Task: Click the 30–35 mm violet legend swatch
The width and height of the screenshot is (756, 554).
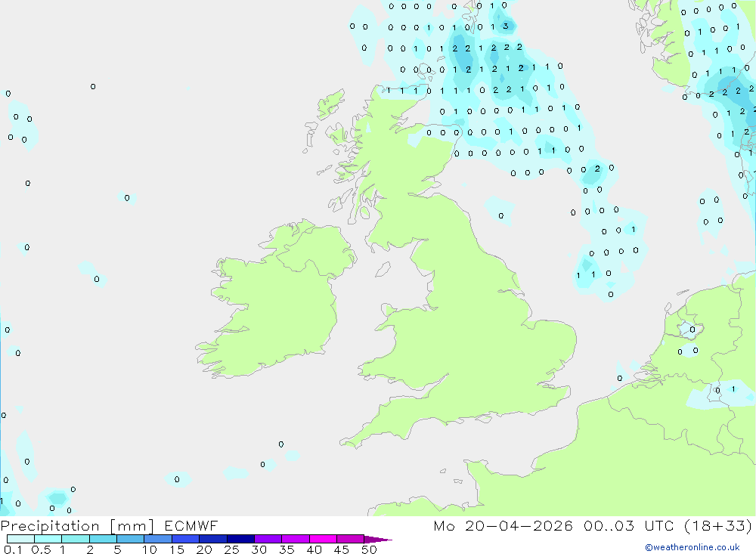Action: [x=268, y=539]
